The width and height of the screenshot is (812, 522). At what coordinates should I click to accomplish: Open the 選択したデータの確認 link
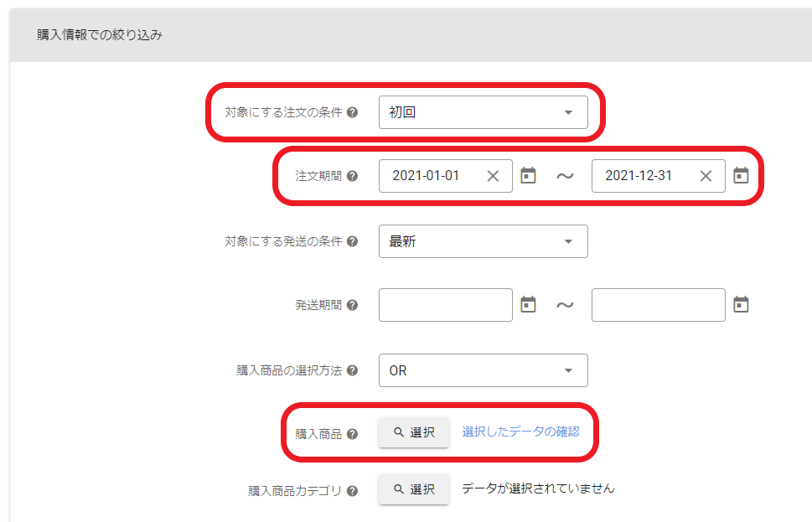click(x=520, y=432)
